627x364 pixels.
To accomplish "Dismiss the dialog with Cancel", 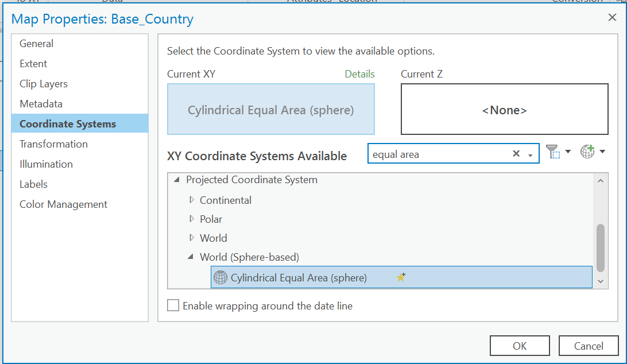I will click(x=589, y=346).
